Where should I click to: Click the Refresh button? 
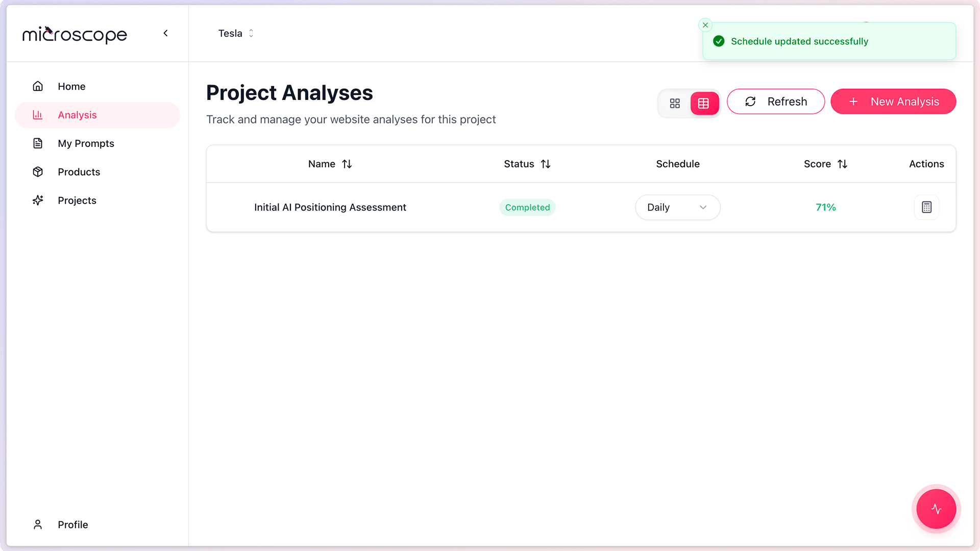click(775, 102)
